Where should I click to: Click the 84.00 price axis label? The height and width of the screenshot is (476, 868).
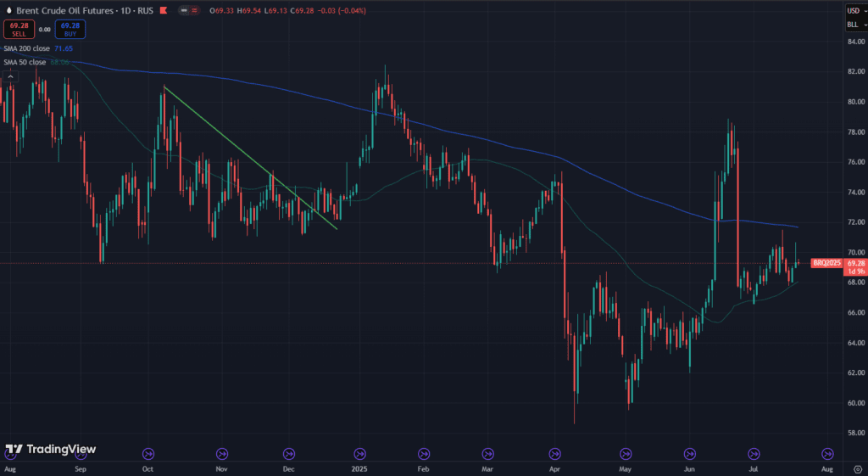[856, 42]
